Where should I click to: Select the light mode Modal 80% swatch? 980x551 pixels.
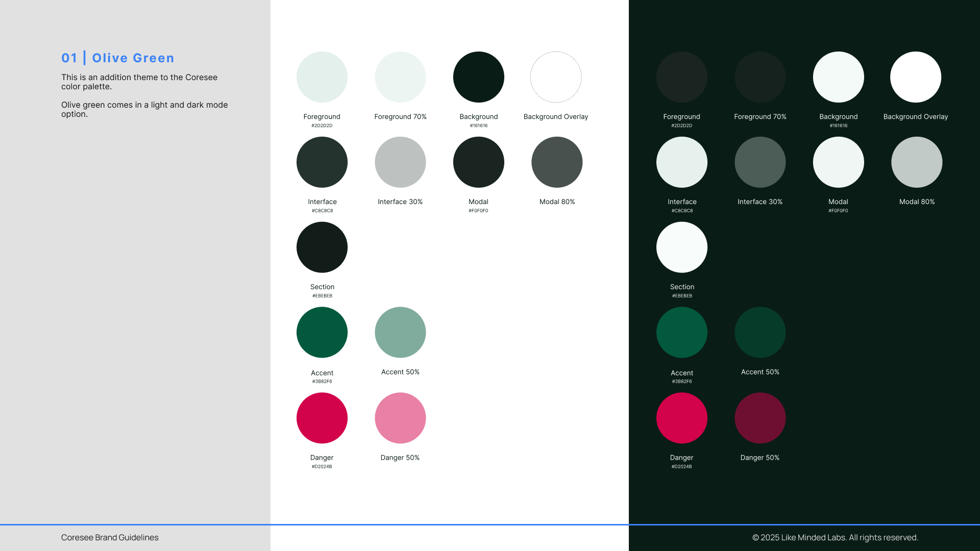click(x=557, y=162)
